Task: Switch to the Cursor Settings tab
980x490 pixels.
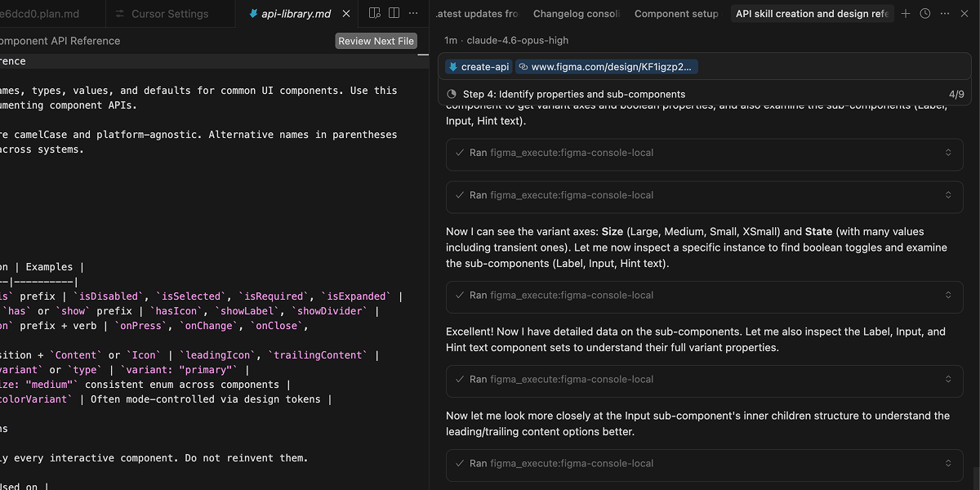Action: click(x=169, y=14)
